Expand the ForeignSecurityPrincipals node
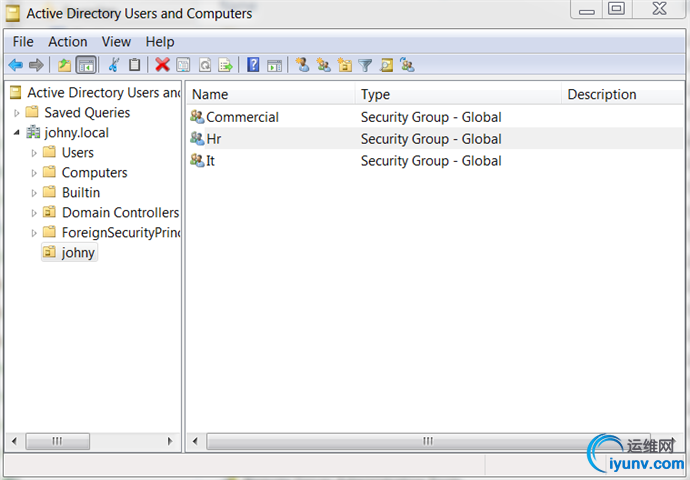Image resolution: width=690 pixels, height=480 pixels. 34,233
